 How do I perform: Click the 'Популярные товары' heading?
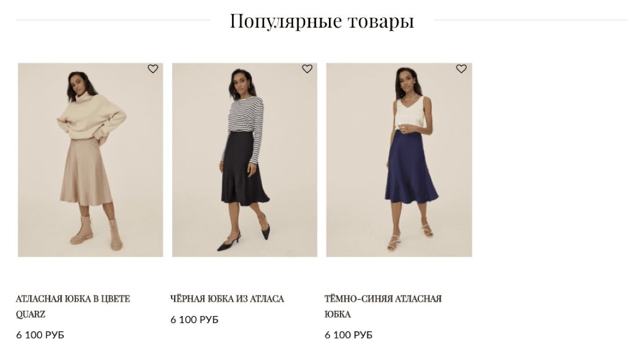321,21
